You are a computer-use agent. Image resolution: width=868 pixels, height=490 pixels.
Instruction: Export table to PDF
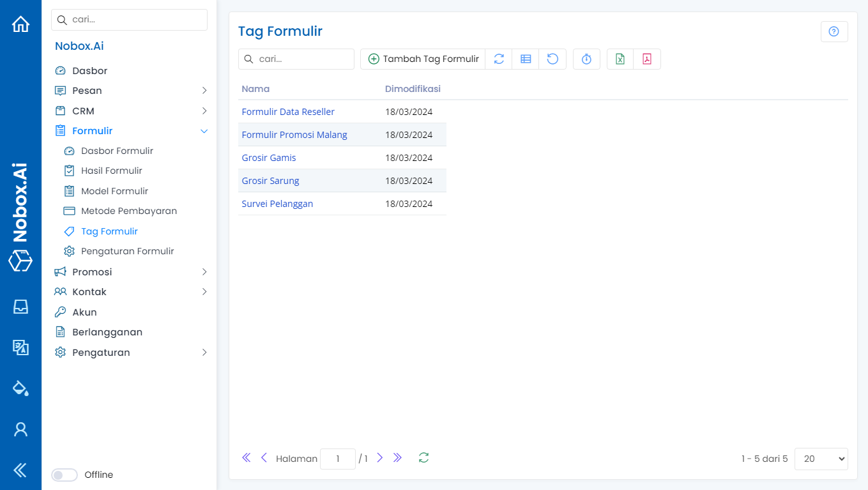[647, 59]
